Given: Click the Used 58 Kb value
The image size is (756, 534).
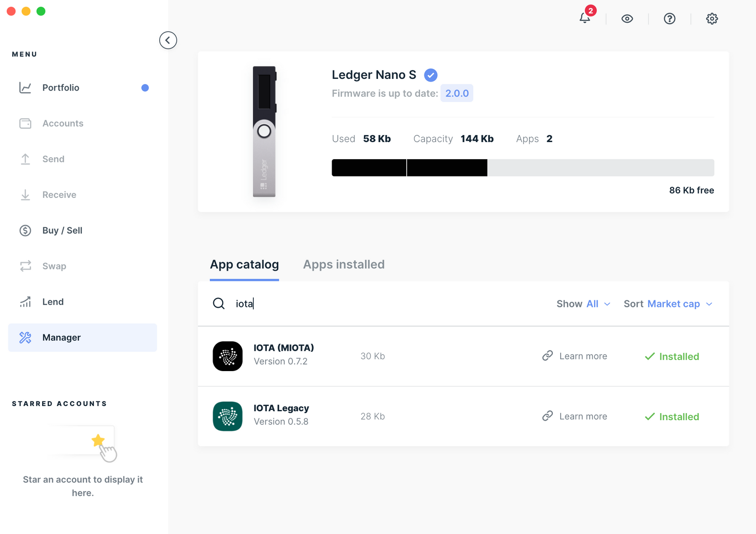Looking at the screenshot, I should click(377, 139).
